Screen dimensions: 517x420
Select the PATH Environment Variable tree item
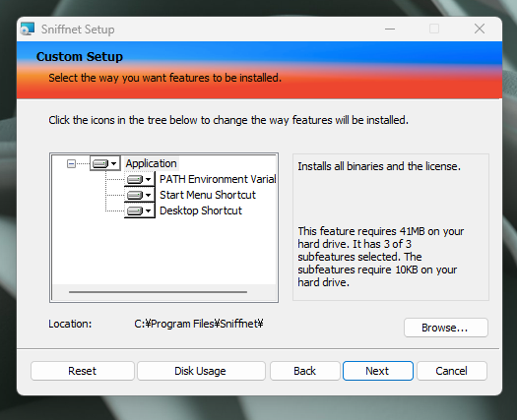(x=218, y=179)
